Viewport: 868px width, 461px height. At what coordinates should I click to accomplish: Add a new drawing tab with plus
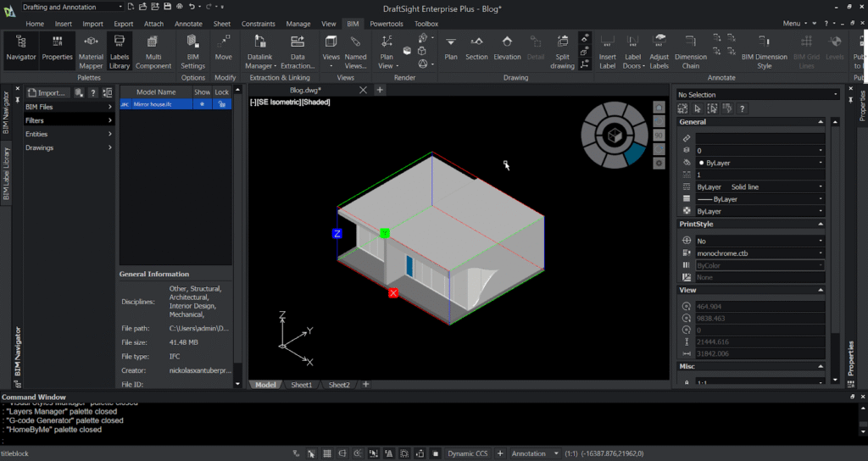click(380, 90)
